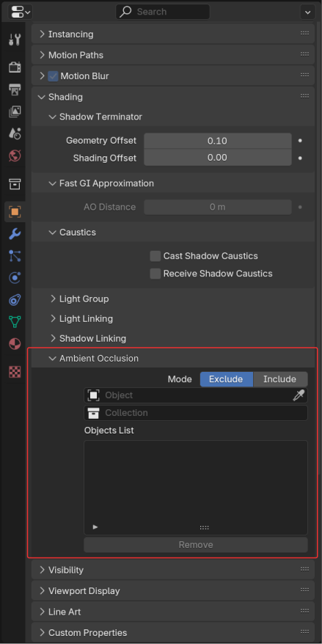
Task: Select Exclude mode
Action: pyautogui.click(x=227, y=379)
